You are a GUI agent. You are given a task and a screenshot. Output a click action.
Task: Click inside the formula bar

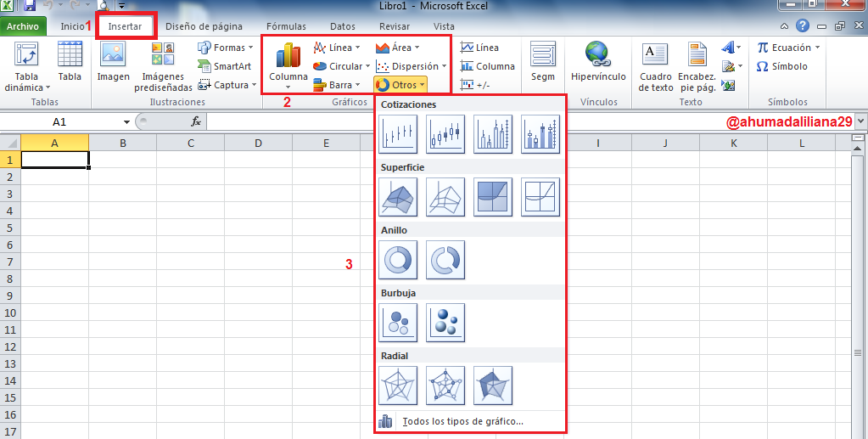click(x=530, y=122)
